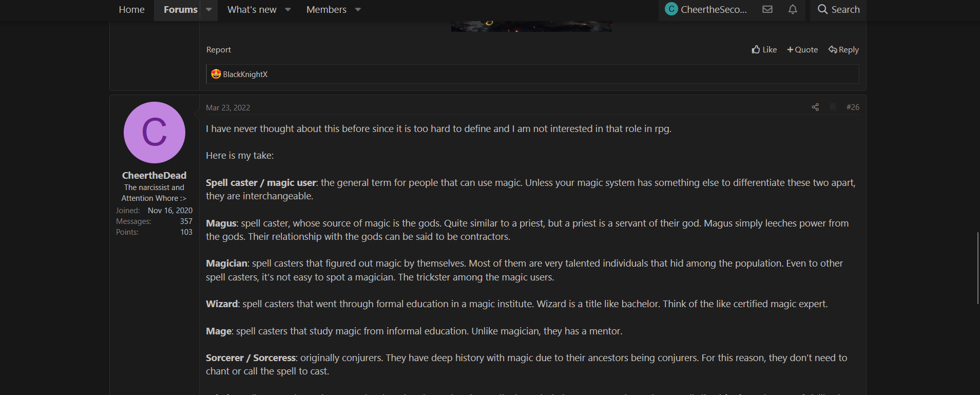Toggle the bookmark on post #26
This screenshot has height=395, width=980.
click(x=833, y=107)
